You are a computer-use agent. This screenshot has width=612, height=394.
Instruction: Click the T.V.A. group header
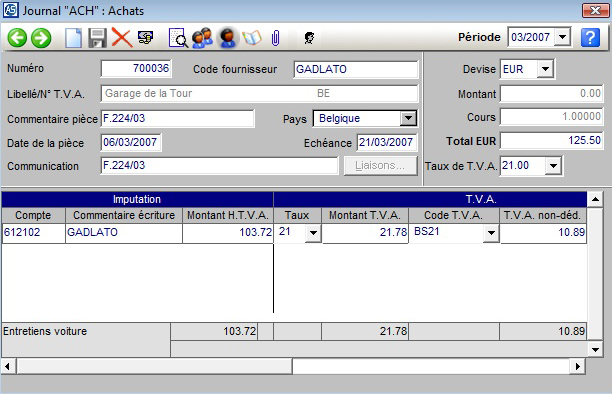pyautogui.click(x=430, y=200)
